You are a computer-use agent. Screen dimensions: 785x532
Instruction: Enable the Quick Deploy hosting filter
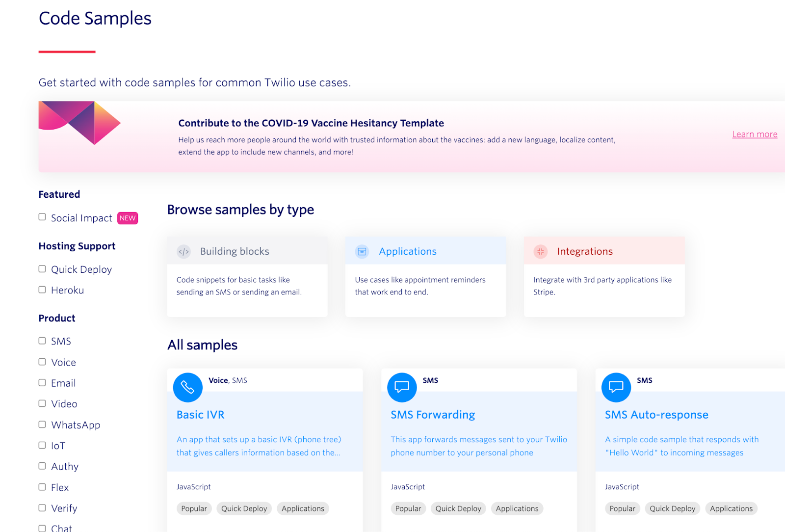tap(42, 269)
